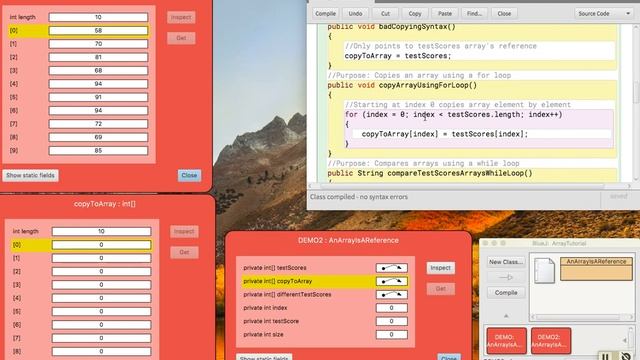The image size is (640, 360).
Task: Click Undo in the editor toolbar
Action: (355, 13)
